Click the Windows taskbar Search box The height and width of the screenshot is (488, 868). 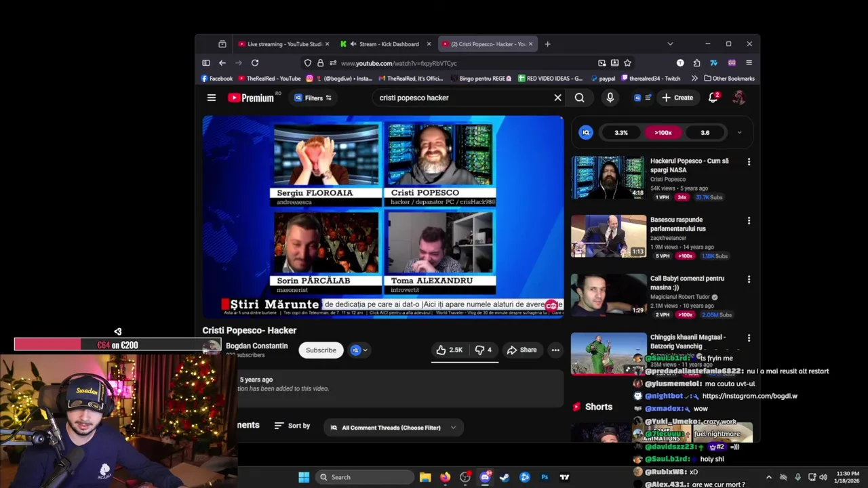pyautogui.click(x=366, y=477)
